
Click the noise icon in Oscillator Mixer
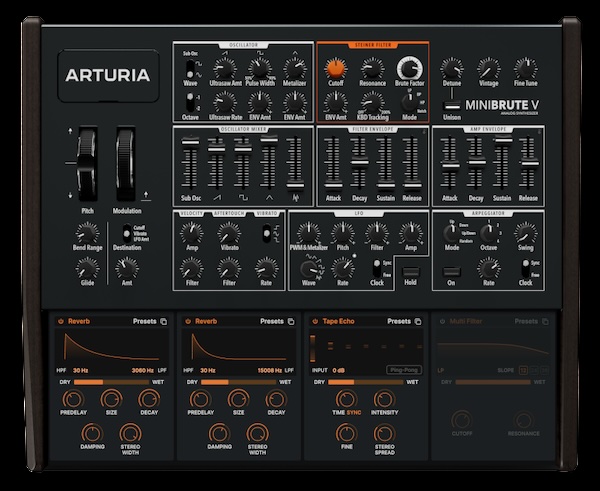pos(295,197)
